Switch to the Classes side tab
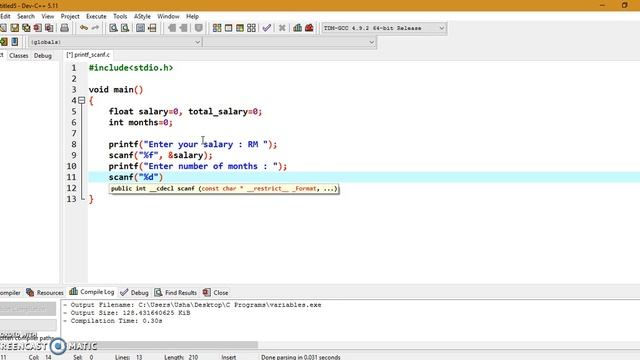The height and width of the screenshot is (360, 640). (x=18, y=56)
